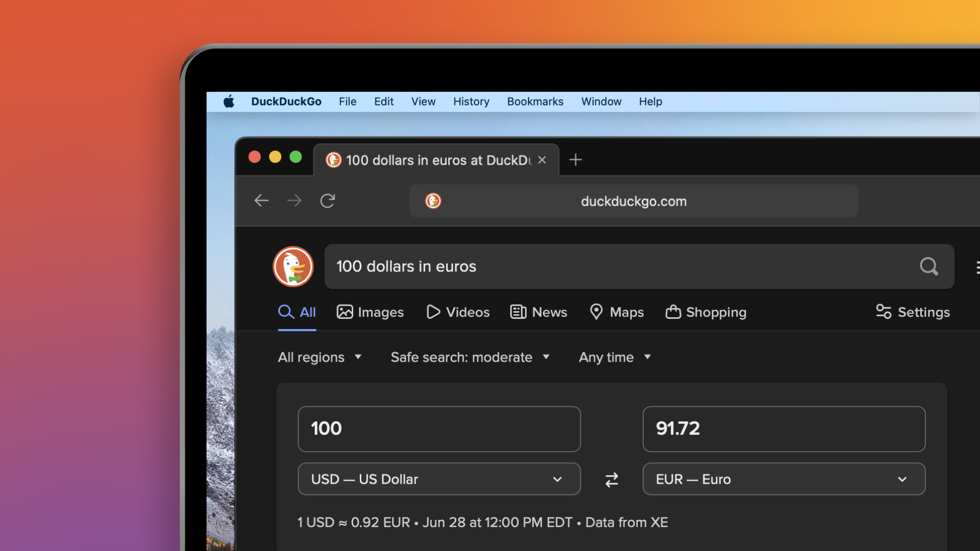Open the Bookmarks menu
980x551 pixels.
pyautogui.click(x=535, y=102)
